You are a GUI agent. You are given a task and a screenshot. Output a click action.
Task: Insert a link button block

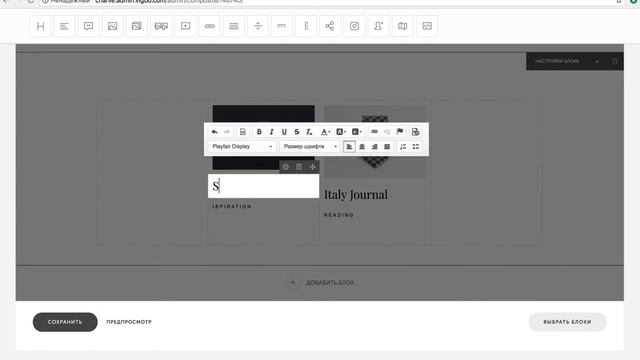(x=209, y=26)
